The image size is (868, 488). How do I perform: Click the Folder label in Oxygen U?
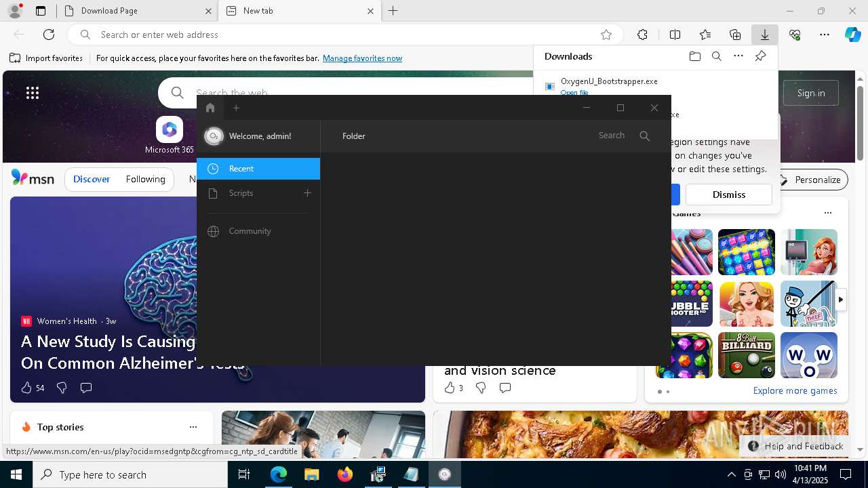pos(354,136)
